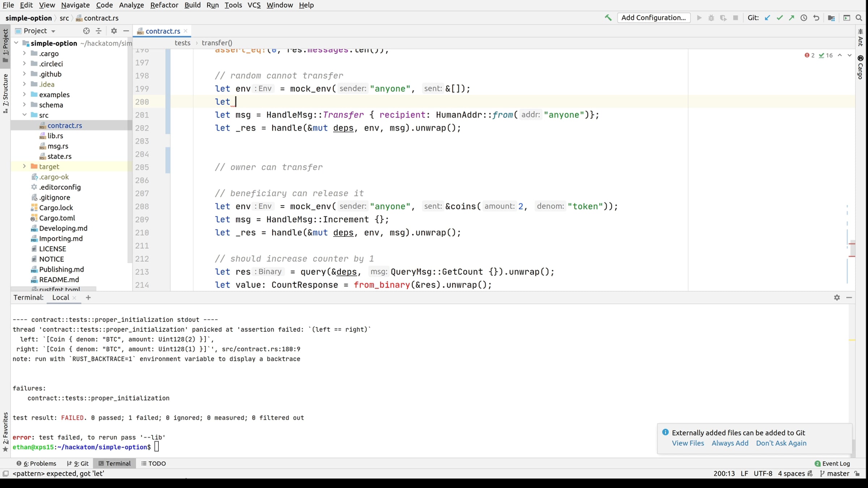Click View Files link in notification
The width and height of the screenshot is (868, 488).
click(688, 443)
